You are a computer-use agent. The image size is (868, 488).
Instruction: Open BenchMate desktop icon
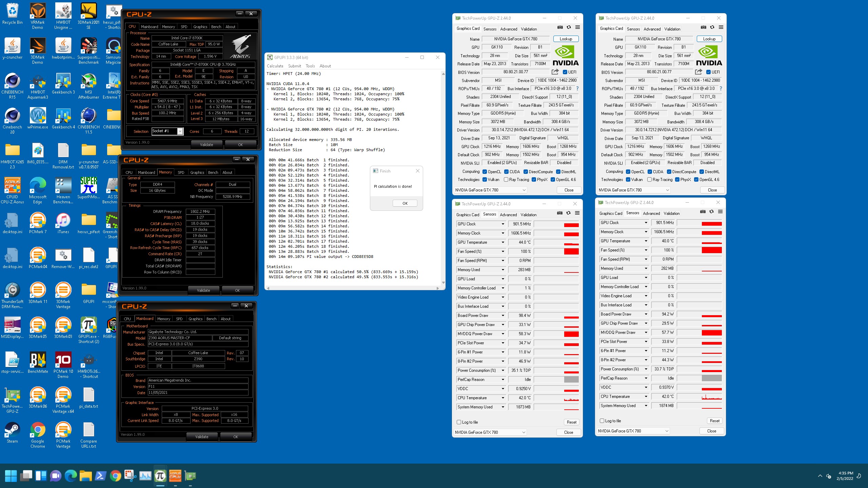click(38, 363)
